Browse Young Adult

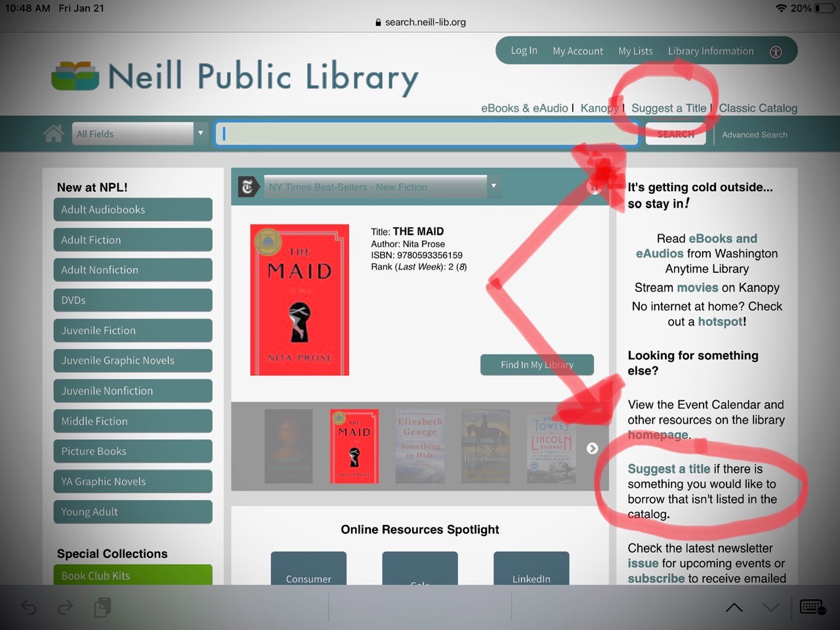point(133,512)
